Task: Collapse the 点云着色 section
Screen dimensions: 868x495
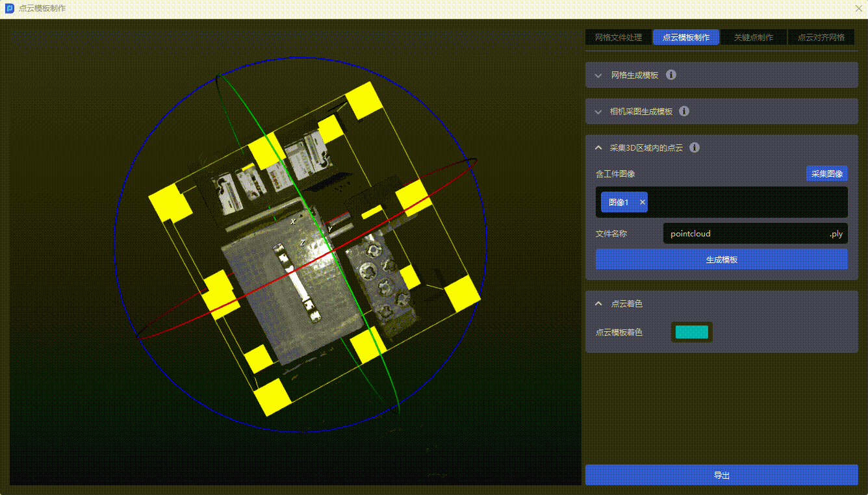Action: tap(598, 303)
